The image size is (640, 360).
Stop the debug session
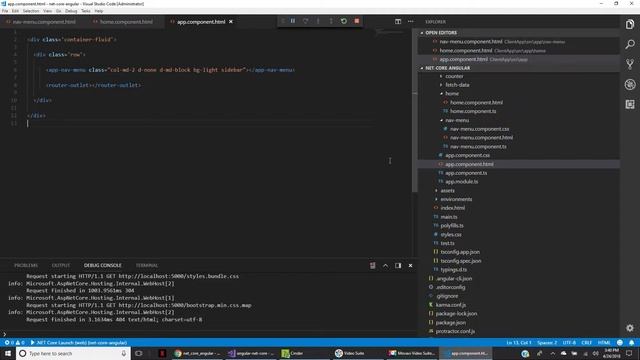357,21
